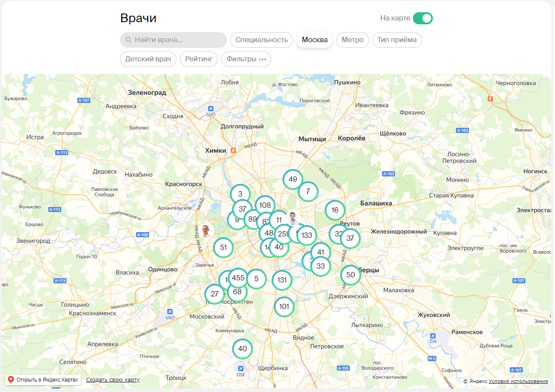555x392 pixels.
Task: Enable the Детский врач filter chip
Action: (x=148, y=59)
